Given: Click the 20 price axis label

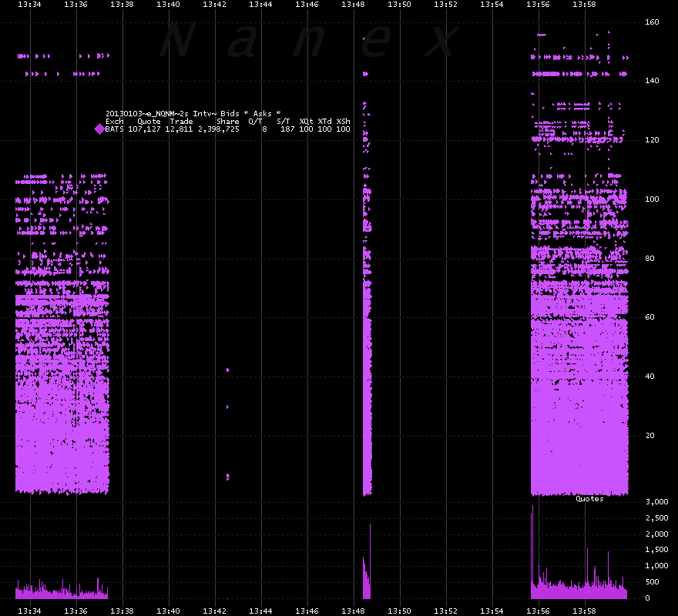Looking at the screenshot, I should click(x=649, y=435).
